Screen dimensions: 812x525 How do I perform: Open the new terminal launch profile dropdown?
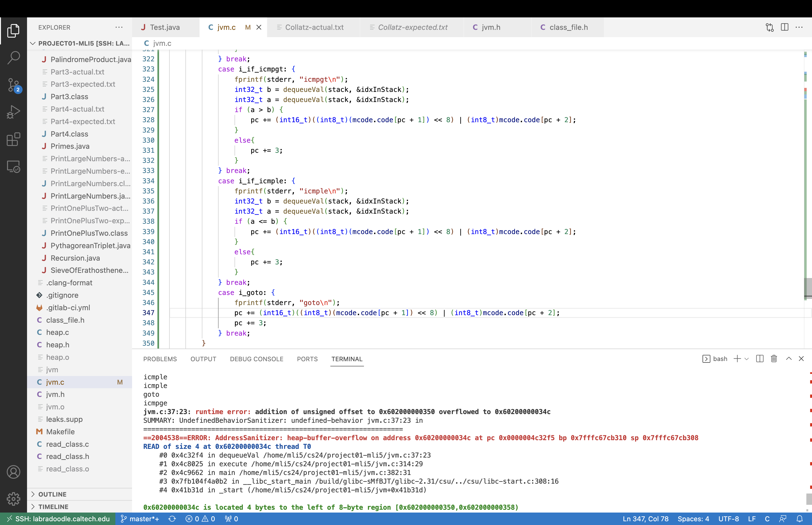click(747, 359)
